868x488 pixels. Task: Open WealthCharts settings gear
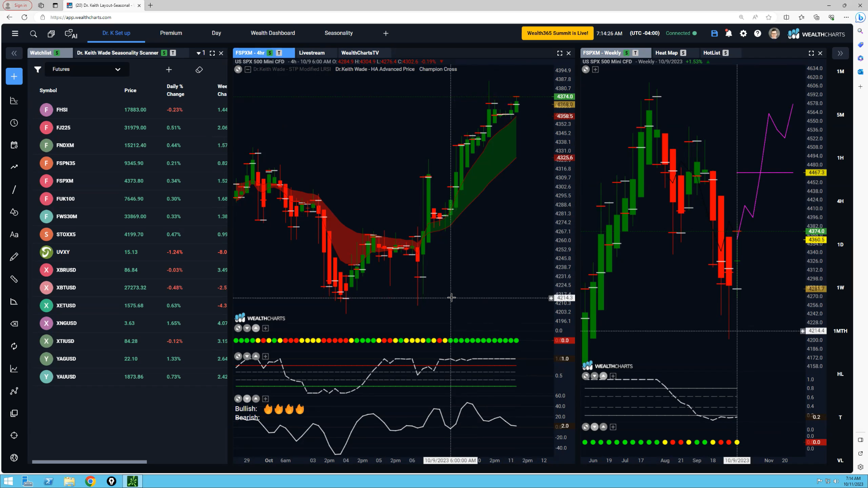tap(743, 33)
